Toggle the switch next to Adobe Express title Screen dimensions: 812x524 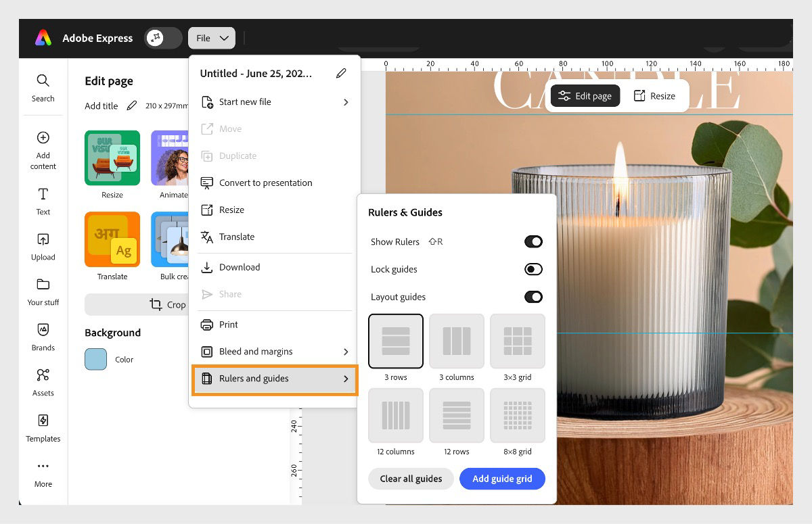(x=163, y=38)
